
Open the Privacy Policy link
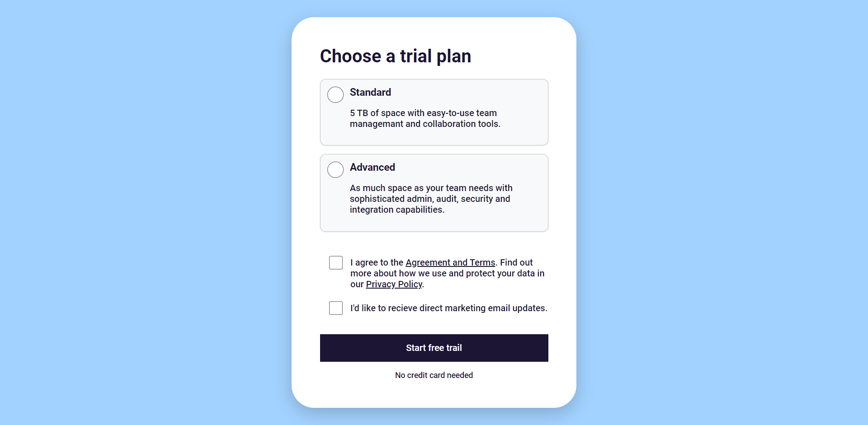pos(393,284)
